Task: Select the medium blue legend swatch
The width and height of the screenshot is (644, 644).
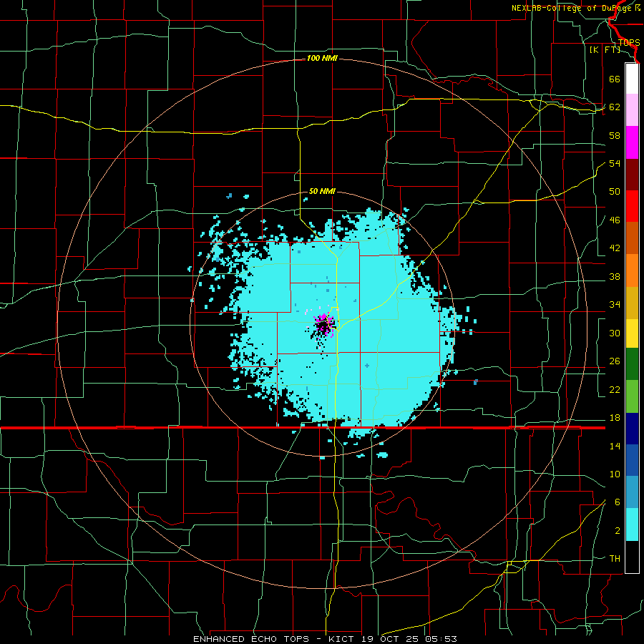Action: click(632, 460)
